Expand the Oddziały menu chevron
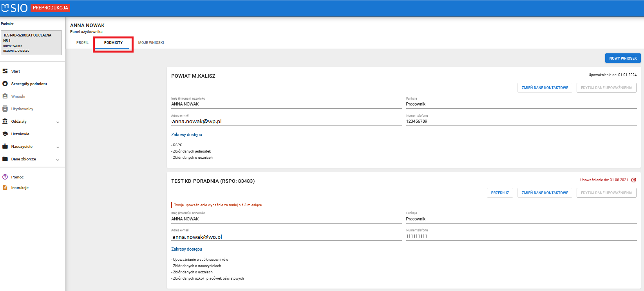The height and width of the screenshot is (291, 644). (x=58, y=122)
